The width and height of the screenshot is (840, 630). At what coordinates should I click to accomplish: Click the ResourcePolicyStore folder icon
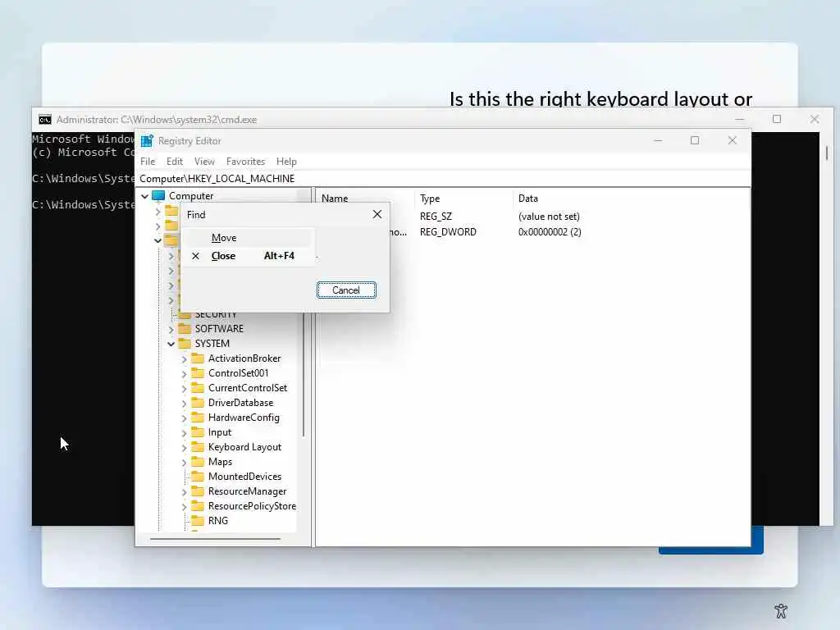point(198,505)
